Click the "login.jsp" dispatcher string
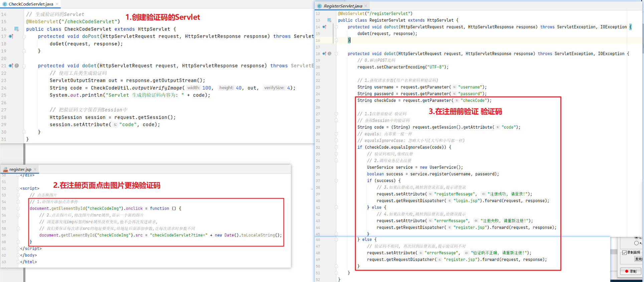 (x=467, y=201)
